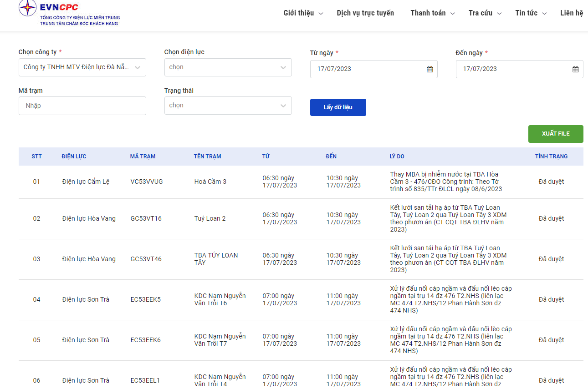The height and width of the screenshot is (389, 588).
Task: Click the TÊN TRẠM column header
Action: (x=207, y=157)
